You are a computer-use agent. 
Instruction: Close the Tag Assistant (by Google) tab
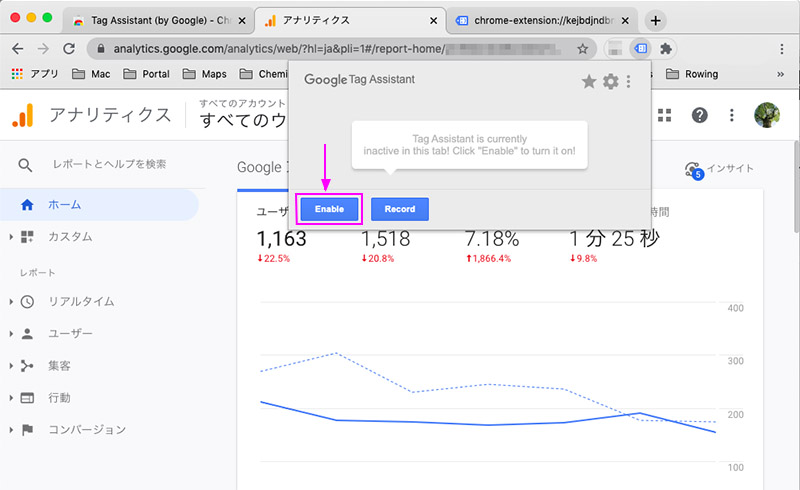click(x=242, y=20)
